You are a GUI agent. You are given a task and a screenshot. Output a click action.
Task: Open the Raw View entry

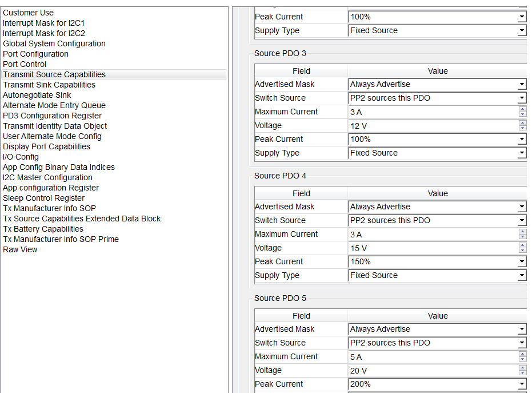tap(20, 249)
